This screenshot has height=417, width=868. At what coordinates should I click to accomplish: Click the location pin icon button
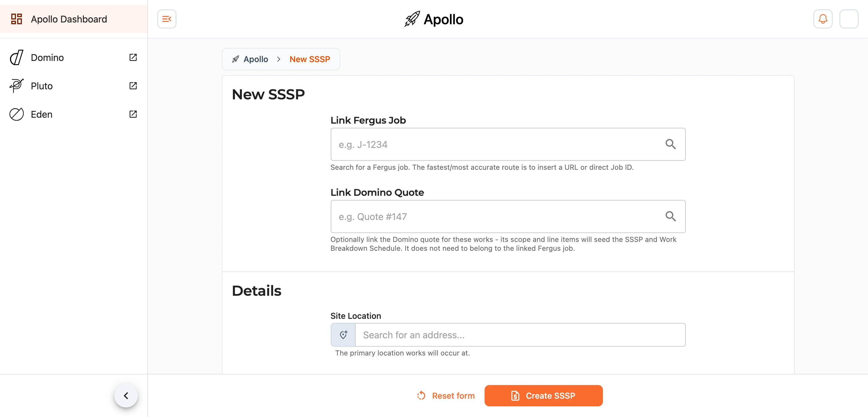343,335
